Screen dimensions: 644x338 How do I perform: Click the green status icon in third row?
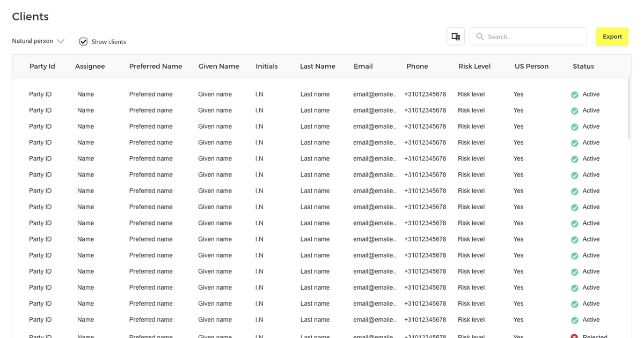click(574, 127)
